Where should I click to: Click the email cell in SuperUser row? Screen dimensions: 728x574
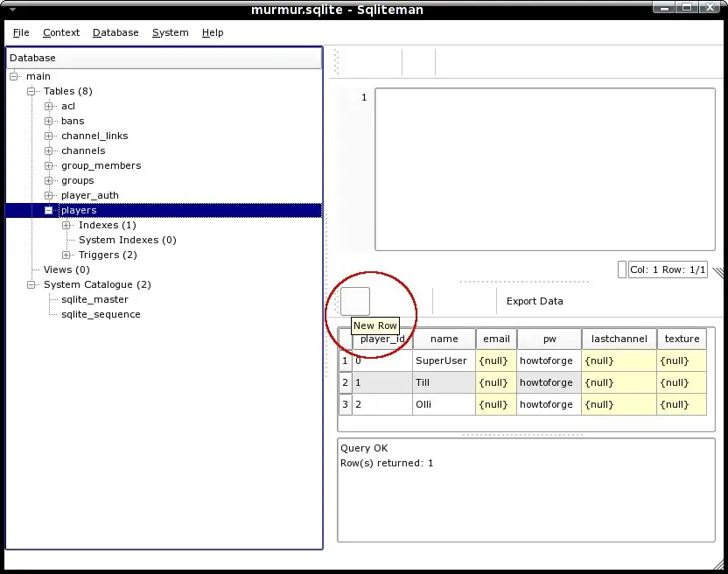coord(496,360)
